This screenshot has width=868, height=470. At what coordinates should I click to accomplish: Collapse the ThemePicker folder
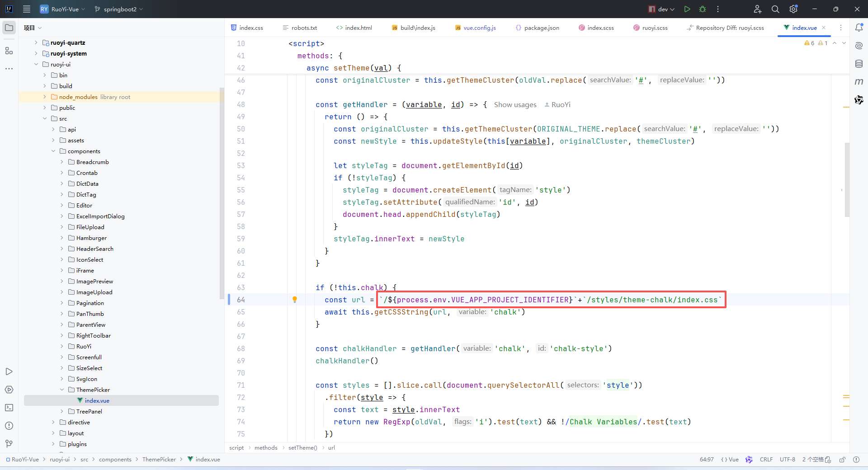coord(62,390)
